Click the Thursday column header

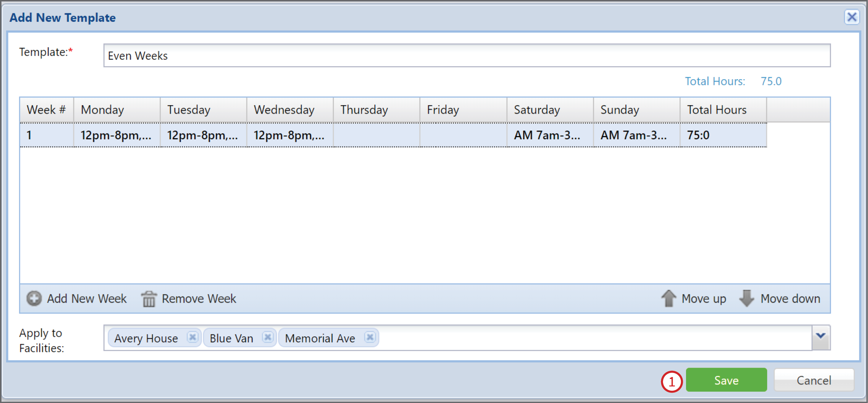pyautogui.click(x=376, y=110)
